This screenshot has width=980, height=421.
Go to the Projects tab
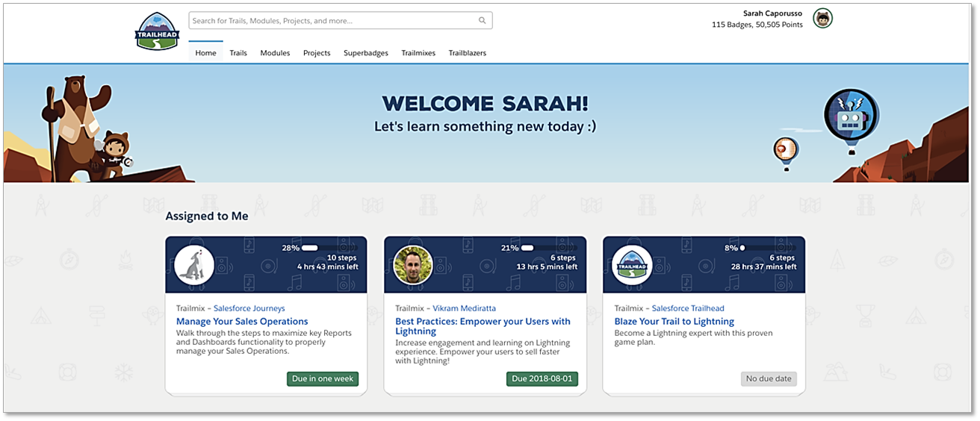(317, 53)
